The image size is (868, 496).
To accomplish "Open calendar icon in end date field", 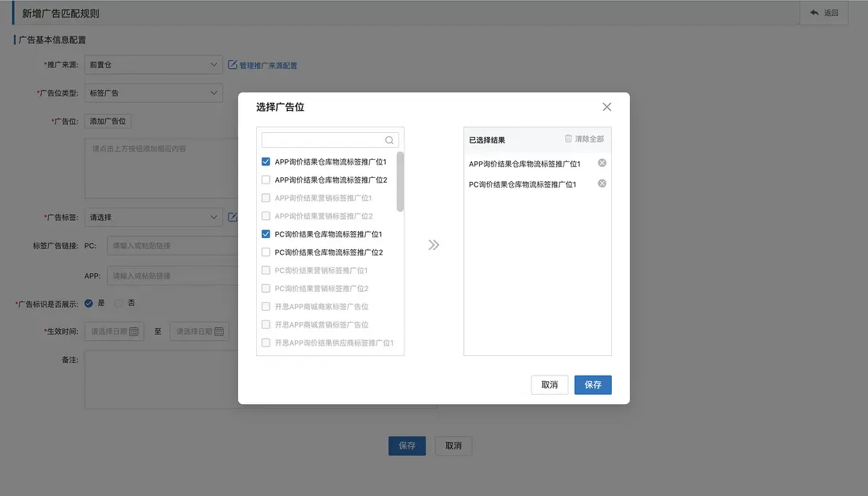I will [x=219, y=331].
